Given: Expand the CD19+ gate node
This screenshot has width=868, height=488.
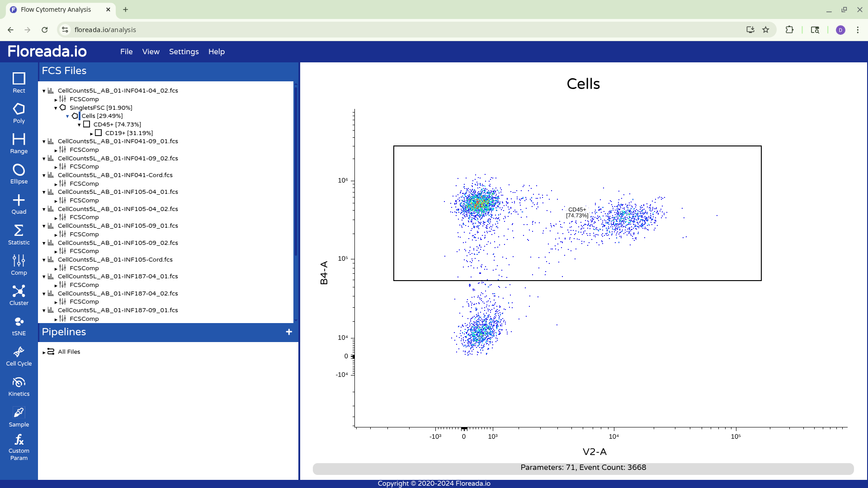Looking at the screenshot, I should pos(91,133).
